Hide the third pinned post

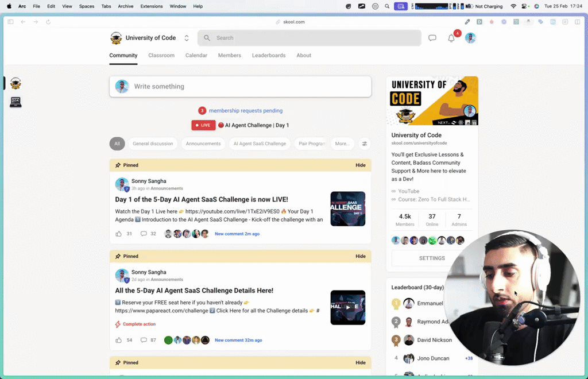click(361, 362)
